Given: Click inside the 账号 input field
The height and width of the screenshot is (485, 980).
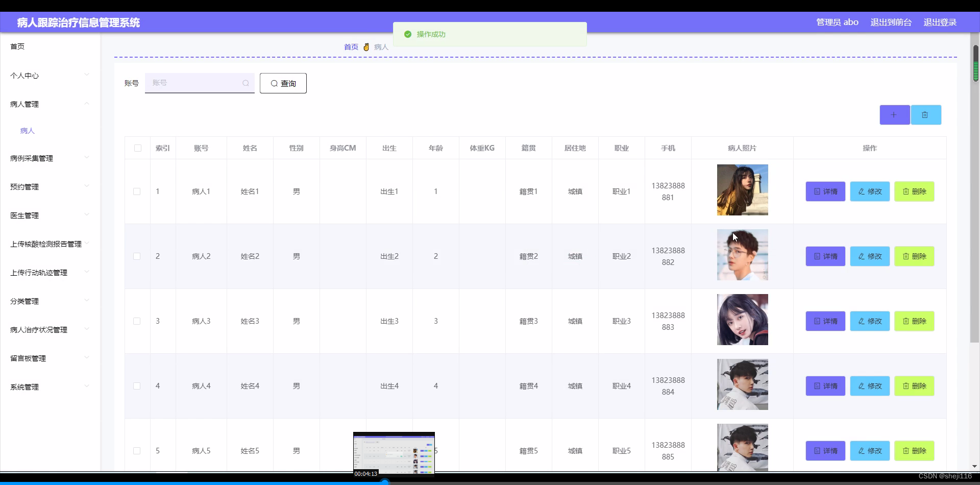Looking at the screenshot, I should pyautogui.click(x=194, y=83).
